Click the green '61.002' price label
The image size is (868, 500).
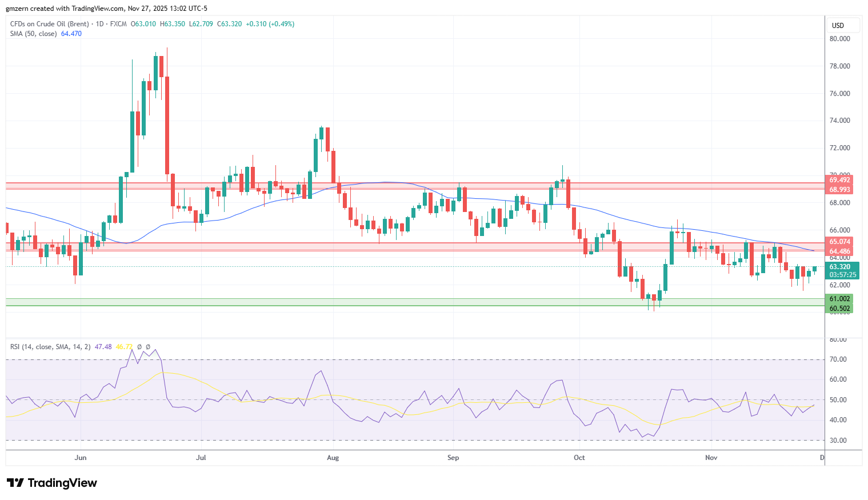click(839, 299)
